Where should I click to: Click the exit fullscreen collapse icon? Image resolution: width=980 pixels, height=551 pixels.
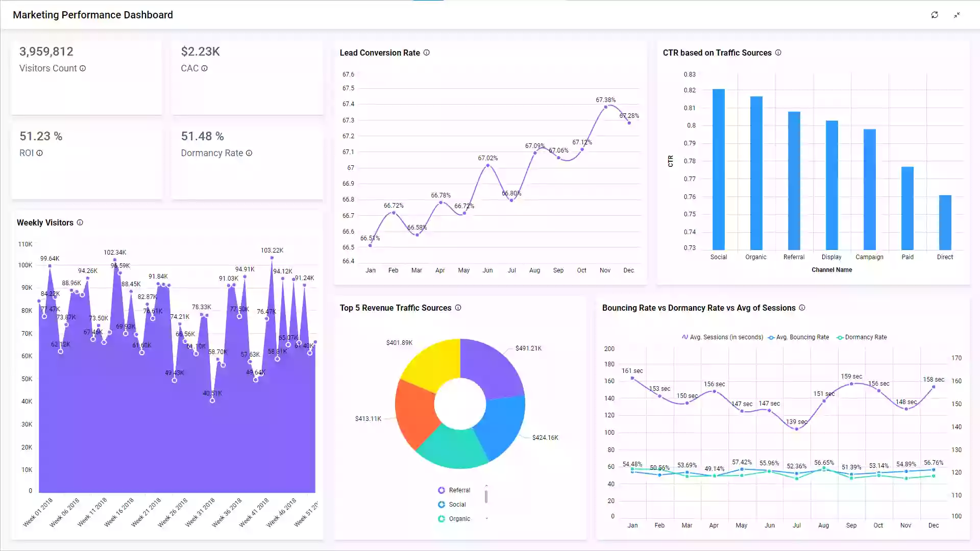957,15
